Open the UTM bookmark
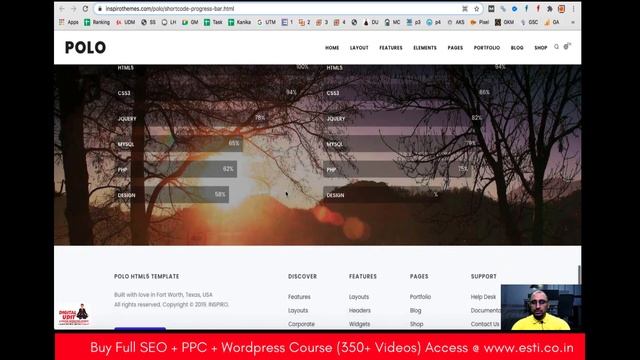This screenshot has width=640, height=360. pos(267,22)
